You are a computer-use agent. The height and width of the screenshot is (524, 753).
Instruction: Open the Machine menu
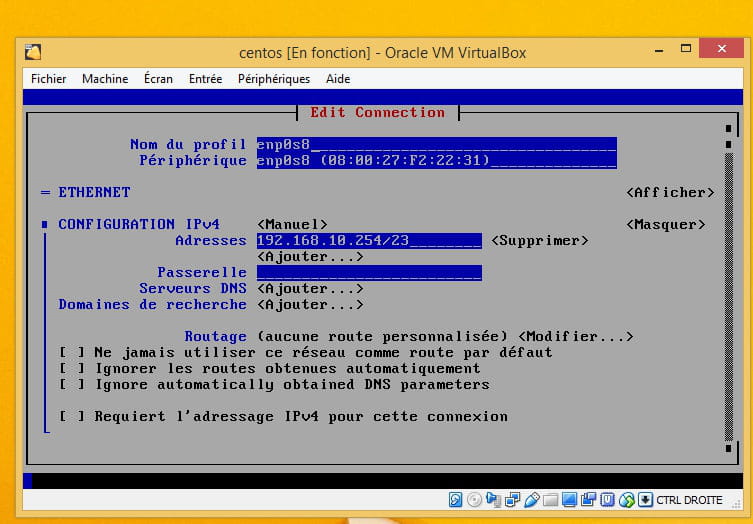(105, 78)
